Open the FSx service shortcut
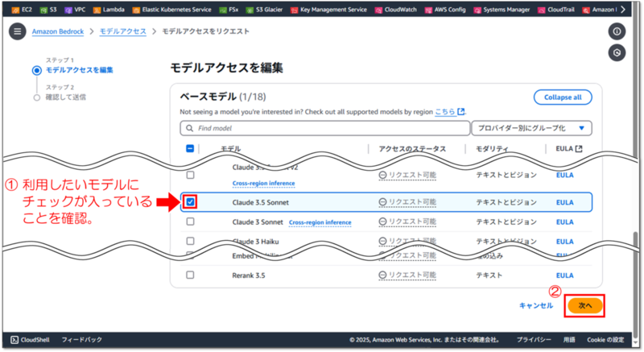The height and width of the screenshot is (352, 644). tap(229, 10)
